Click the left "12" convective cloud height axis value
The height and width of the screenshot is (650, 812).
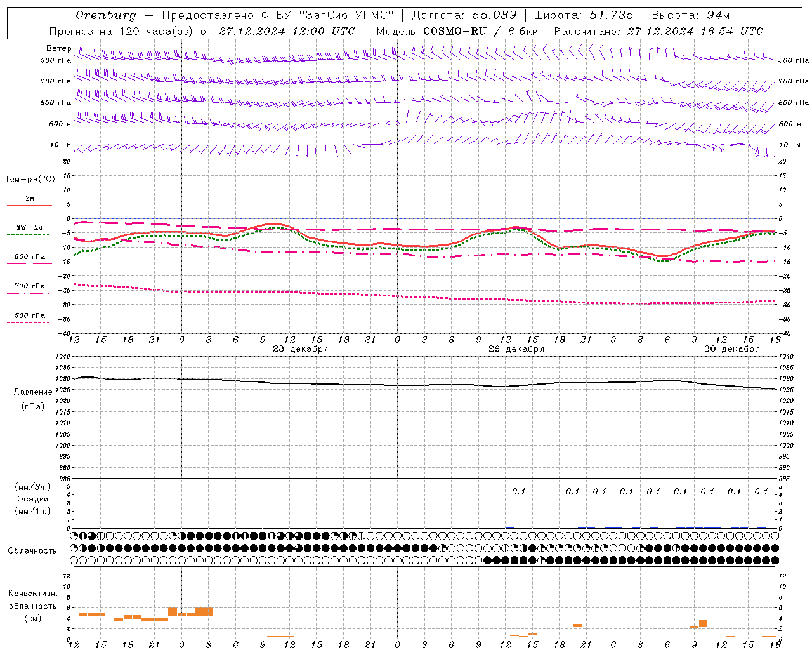(68, 576)
